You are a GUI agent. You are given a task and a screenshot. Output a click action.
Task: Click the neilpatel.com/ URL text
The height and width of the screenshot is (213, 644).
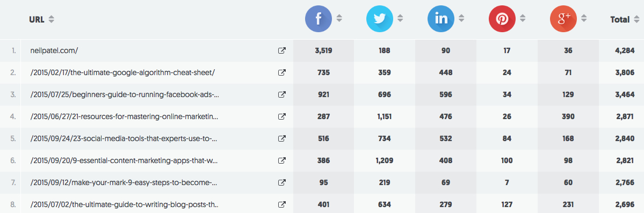[54, 50]
